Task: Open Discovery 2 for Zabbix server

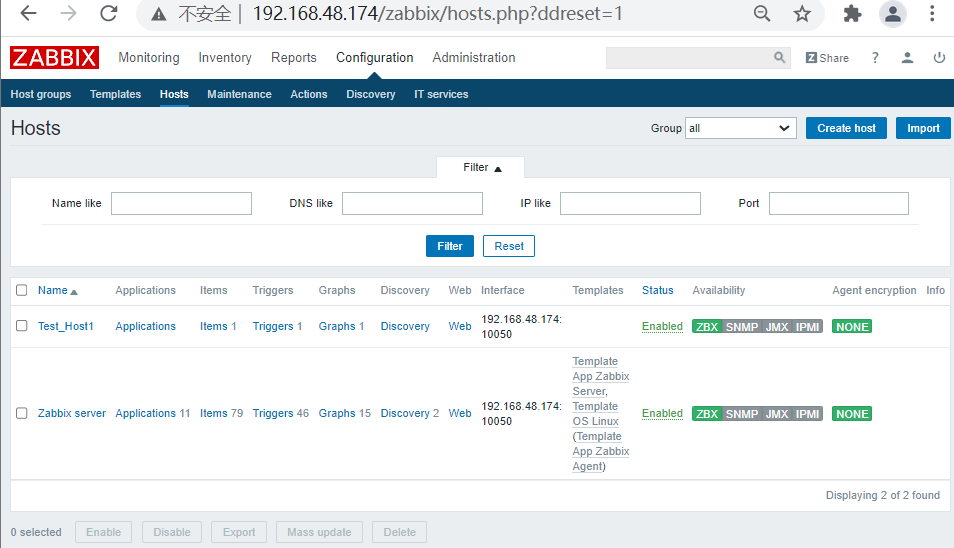Action: (x=405, y=413)
